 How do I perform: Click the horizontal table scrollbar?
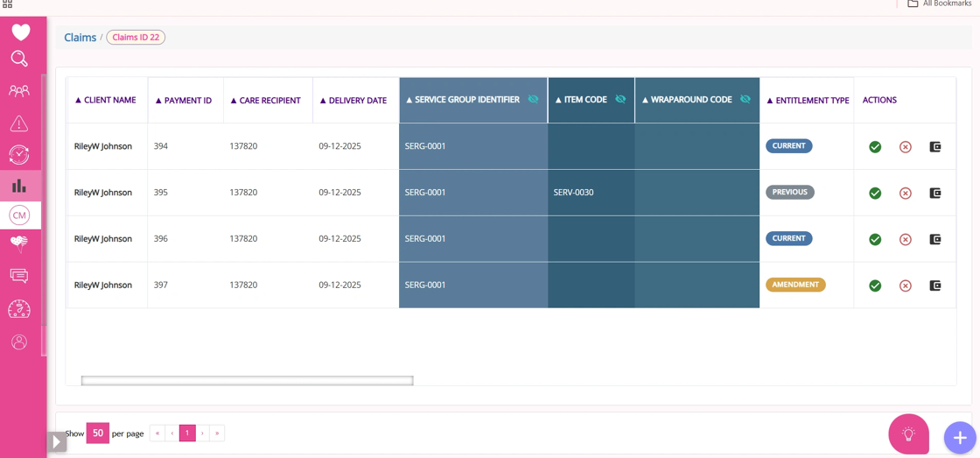point(247,380)
